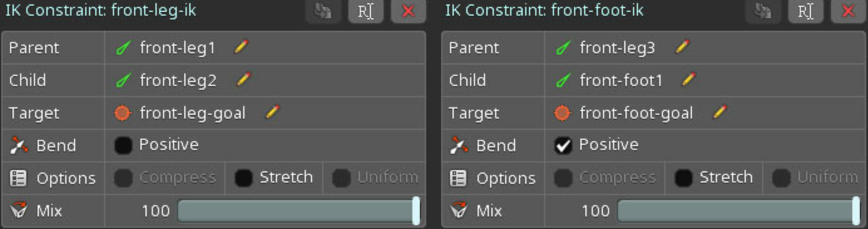The height and width of the screenshot is (229, 868).
Task: Delete the front-foot-ik constraint
Action: pyautogui.click(x=848, y=11)
